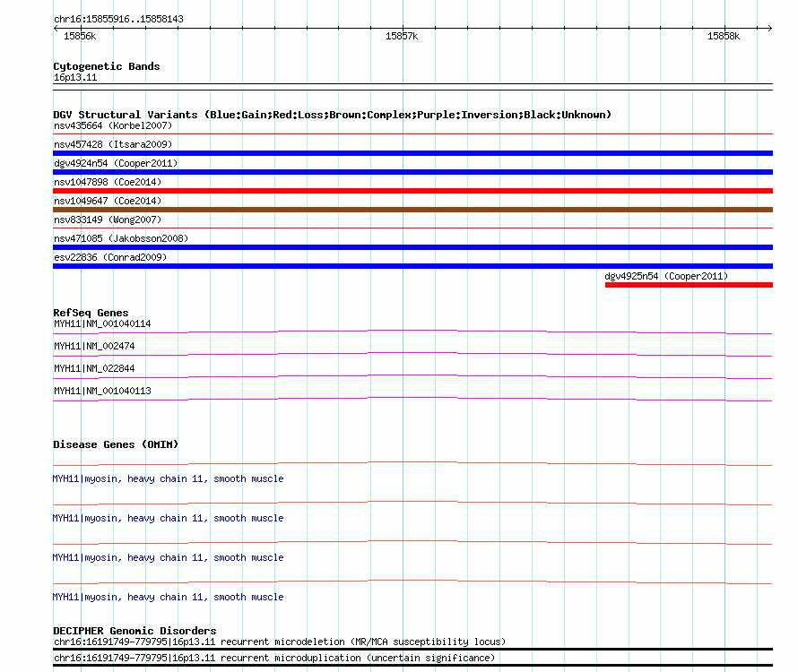
Task: Click the brown complex bar under nsv1049647
Action: (x=412, y=210)
